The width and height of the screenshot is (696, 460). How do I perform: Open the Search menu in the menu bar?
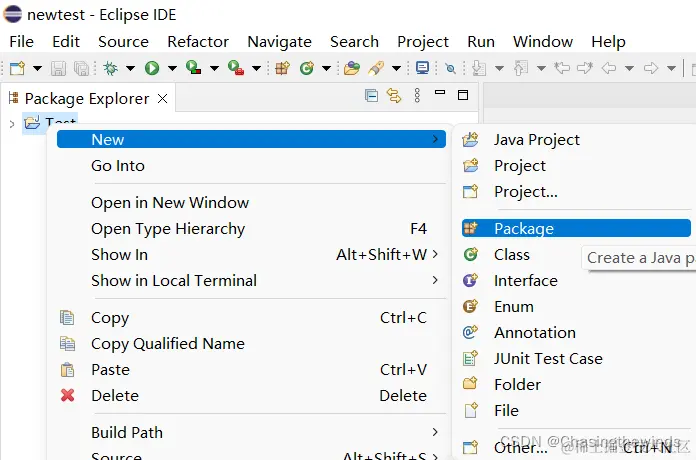point(354,42)
